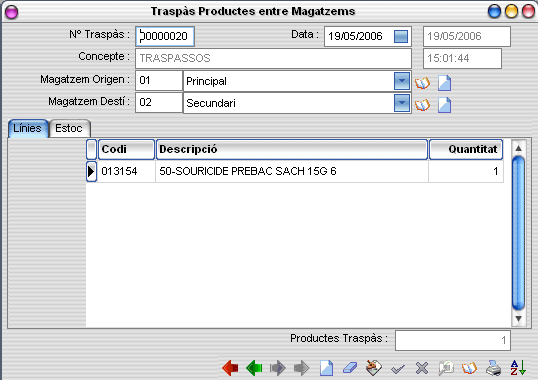Click the Productes Traspàs total field
The height and width of the screenshot is (380, 538).
pyautogui.click(x=453, y=340)
